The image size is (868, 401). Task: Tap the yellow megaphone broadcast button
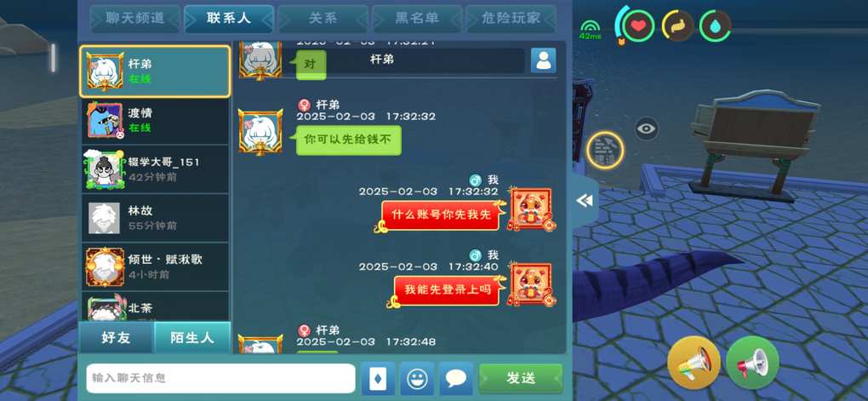click(x=694, y=363)
